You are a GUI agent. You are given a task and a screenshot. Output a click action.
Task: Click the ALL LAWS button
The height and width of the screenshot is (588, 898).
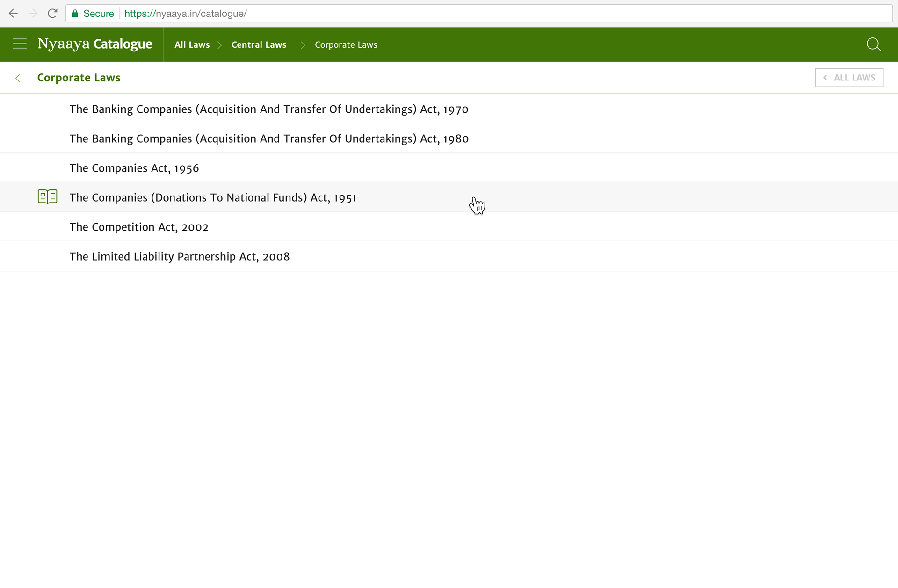(x=849, y=78)
